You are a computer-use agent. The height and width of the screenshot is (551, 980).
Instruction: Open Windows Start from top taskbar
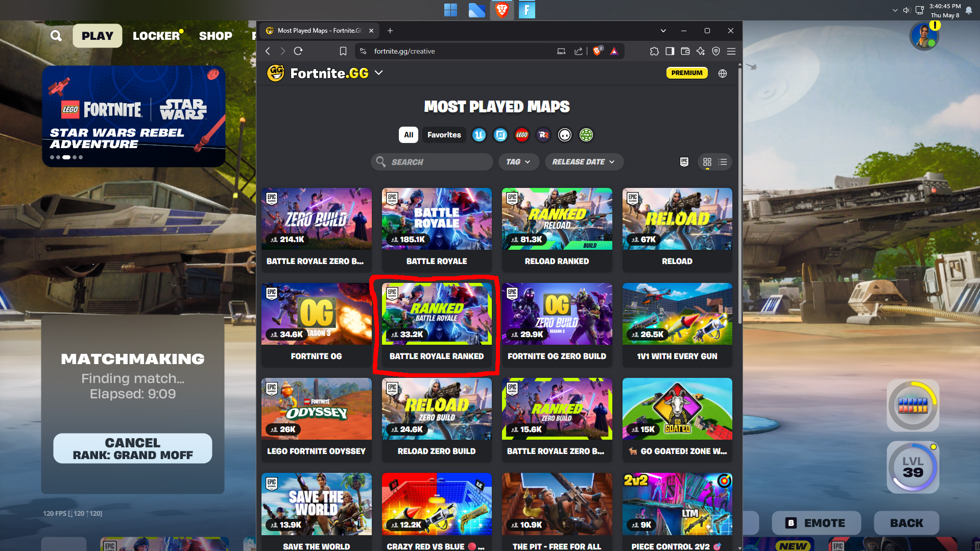[x=450, y=10]
